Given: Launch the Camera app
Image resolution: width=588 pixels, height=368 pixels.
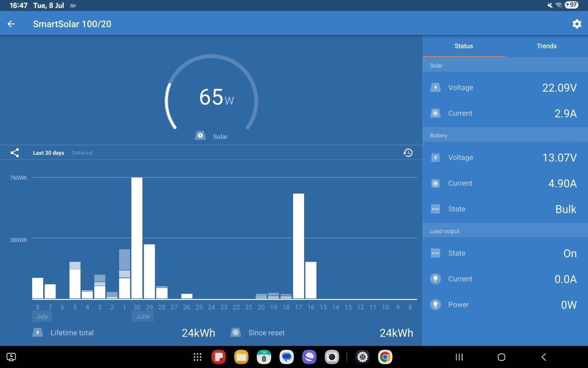Looking at the screenshot, I should 332,357.
